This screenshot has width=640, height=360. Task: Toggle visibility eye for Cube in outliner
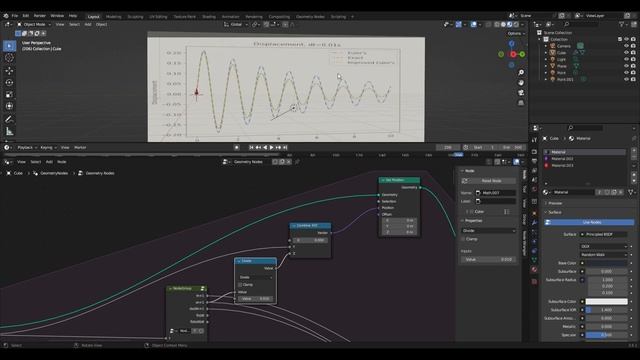click(627, 53)
